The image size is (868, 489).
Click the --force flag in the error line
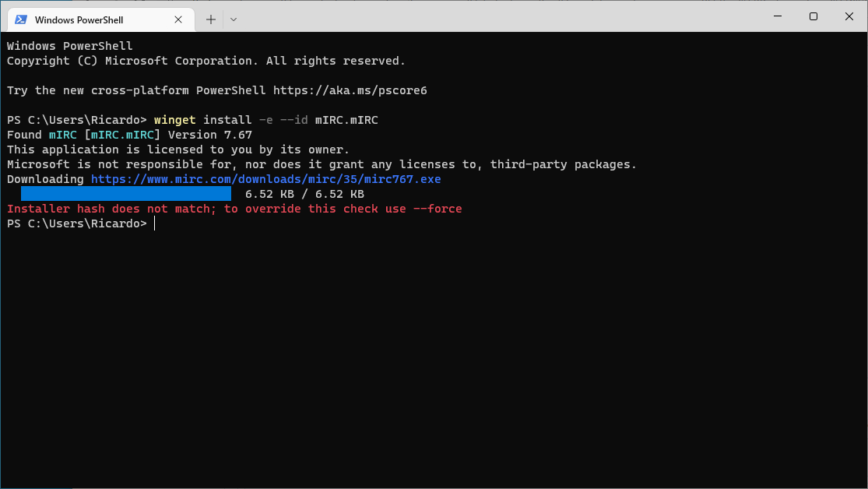(x=438, y=209)
